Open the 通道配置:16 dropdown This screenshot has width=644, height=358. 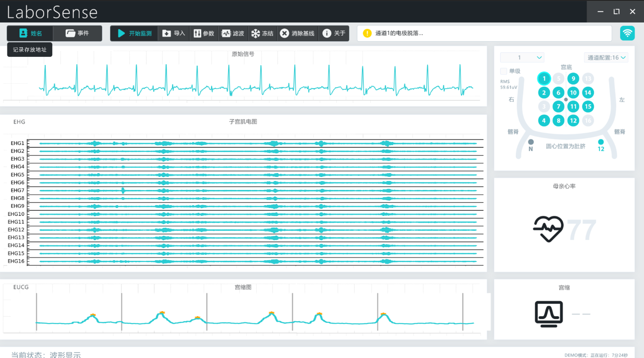tap(606, 57)
